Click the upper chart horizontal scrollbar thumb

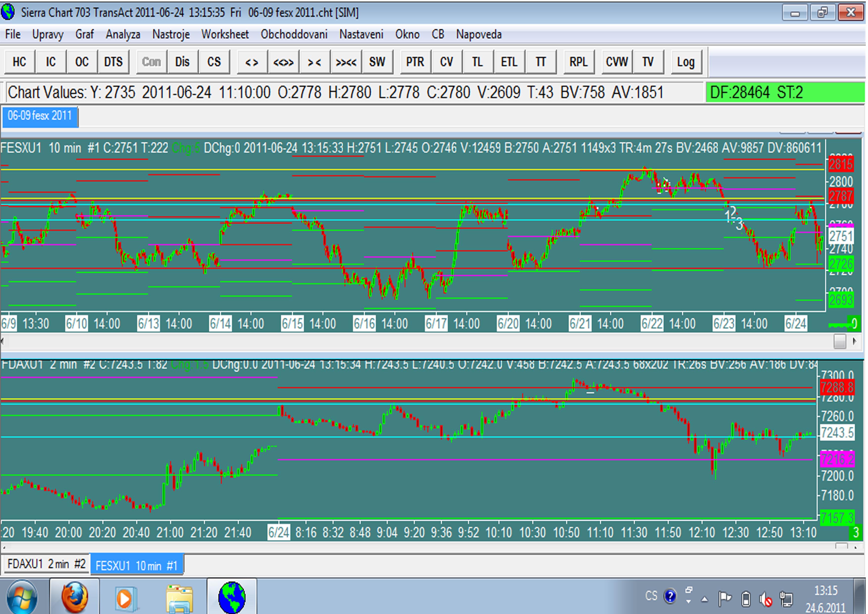pos(840,342)
